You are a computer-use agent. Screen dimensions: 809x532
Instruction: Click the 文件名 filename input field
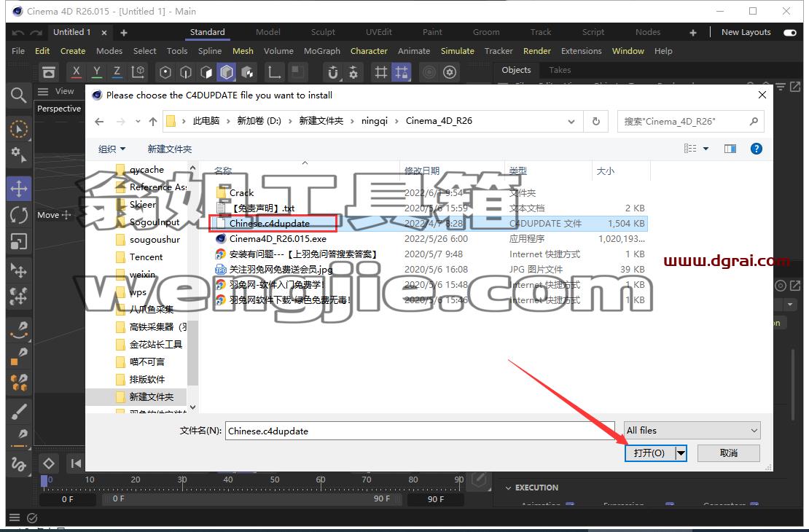coord(420,431)
